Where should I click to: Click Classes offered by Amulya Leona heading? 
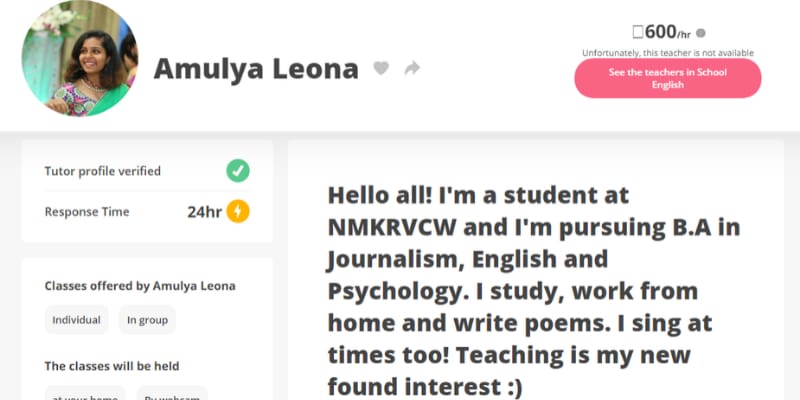[x=140, y=286]
